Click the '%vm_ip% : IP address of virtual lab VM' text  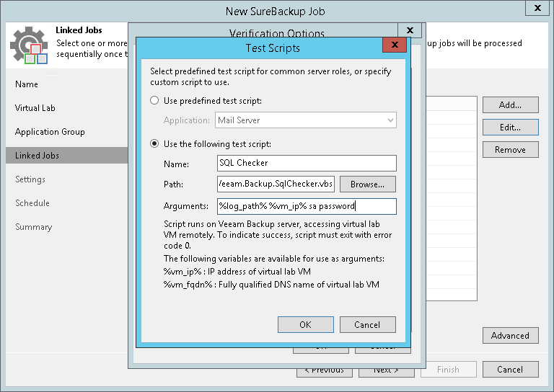pos(237,272)
